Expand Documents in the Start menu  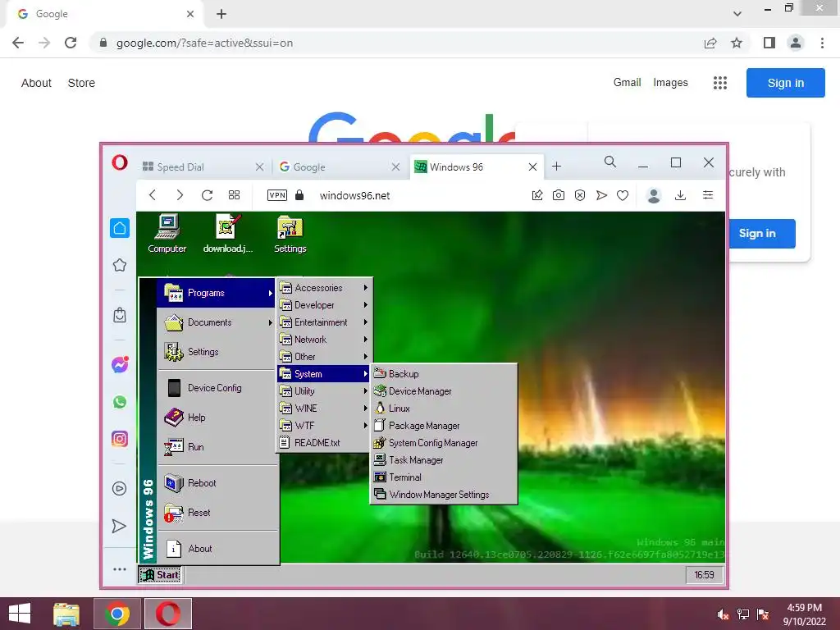pos(217,322)
